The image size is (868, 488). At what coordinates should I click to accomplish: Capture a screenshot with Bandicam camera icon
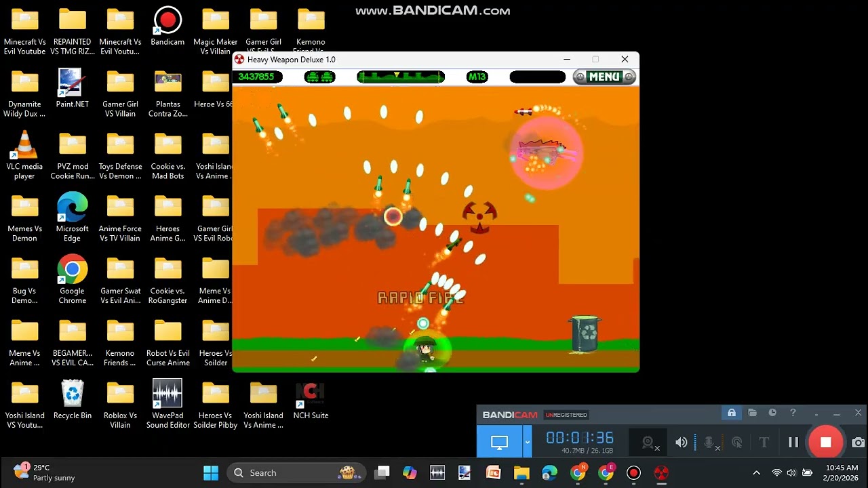coord(858,443)
